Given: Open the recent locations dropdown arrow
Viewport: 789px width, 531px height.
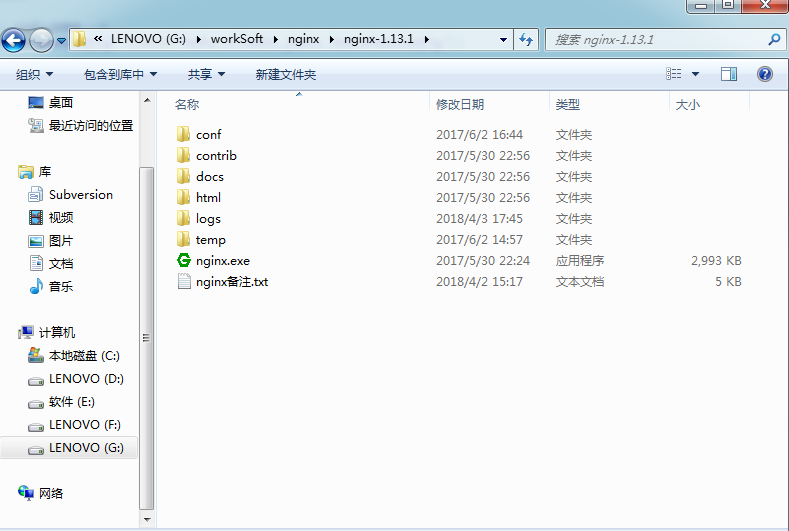Looking at the screenshot, I should [x=61, y=40].
